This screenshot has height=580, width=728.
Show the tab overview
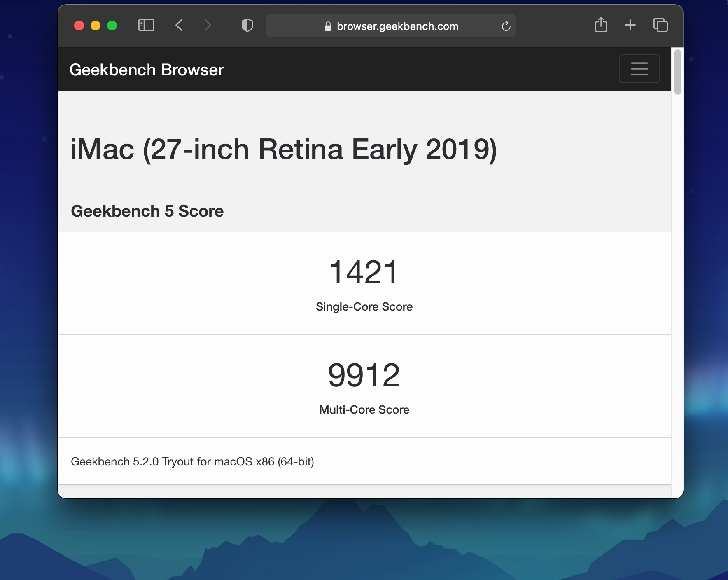coord(660,25)
